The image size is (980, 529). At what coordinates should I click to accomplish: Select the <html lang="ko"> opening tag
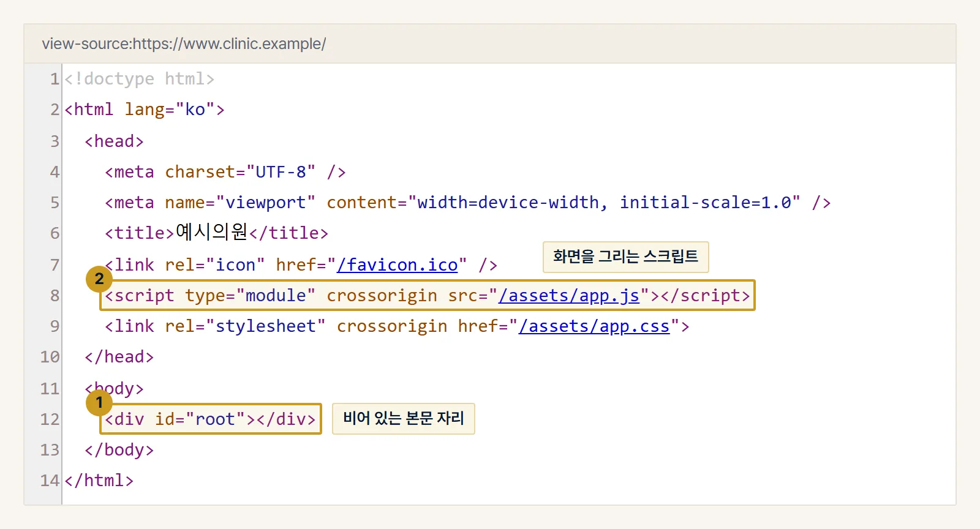point(145,110)
